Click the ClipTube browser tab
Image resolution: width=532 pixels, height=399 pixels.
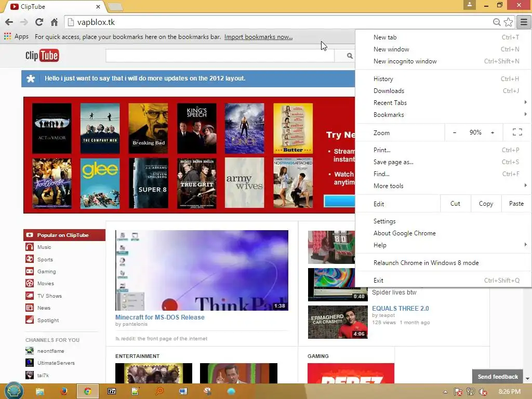click(54, 6)
